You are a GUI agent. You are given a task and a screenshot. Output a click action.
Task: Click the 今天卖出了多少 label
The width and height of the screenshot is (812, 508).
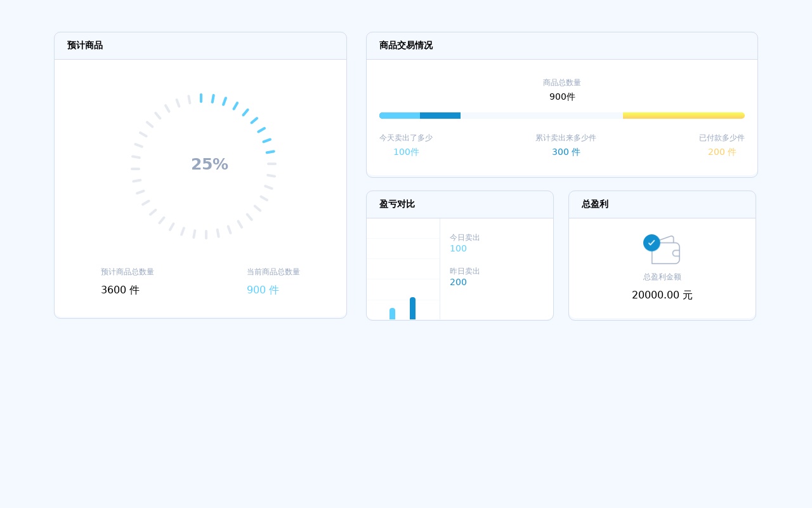(406, 138)
